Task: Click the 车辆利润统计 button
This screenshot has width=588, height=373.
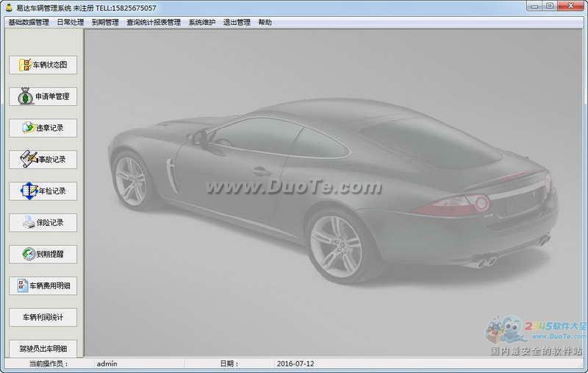Action: 43,317
